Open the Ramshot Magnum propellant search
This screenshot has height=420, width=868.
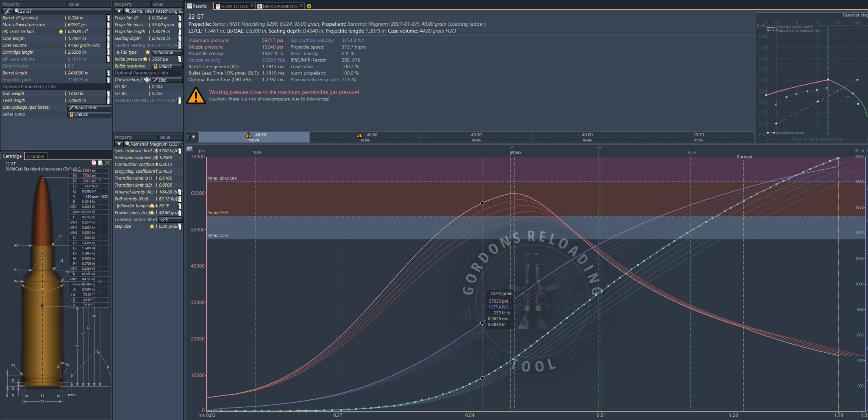point(153,144)
